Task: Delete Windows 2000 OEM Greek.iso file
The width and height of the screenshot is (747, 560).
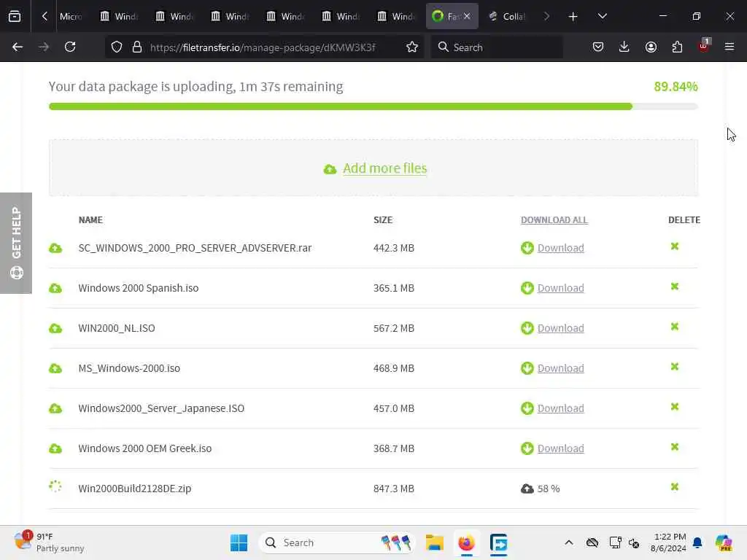Action: point(675,447)
